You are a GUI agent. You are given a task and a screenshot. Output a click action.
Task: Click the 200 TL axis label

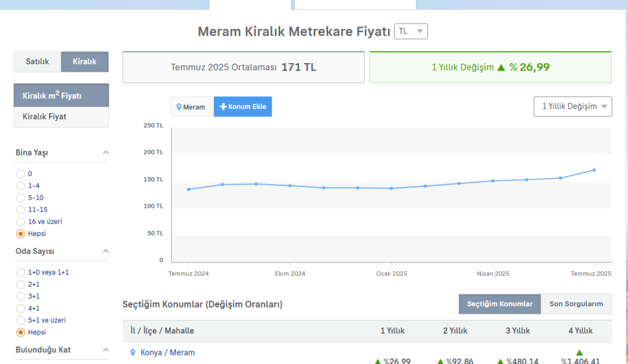pos(153,153)
